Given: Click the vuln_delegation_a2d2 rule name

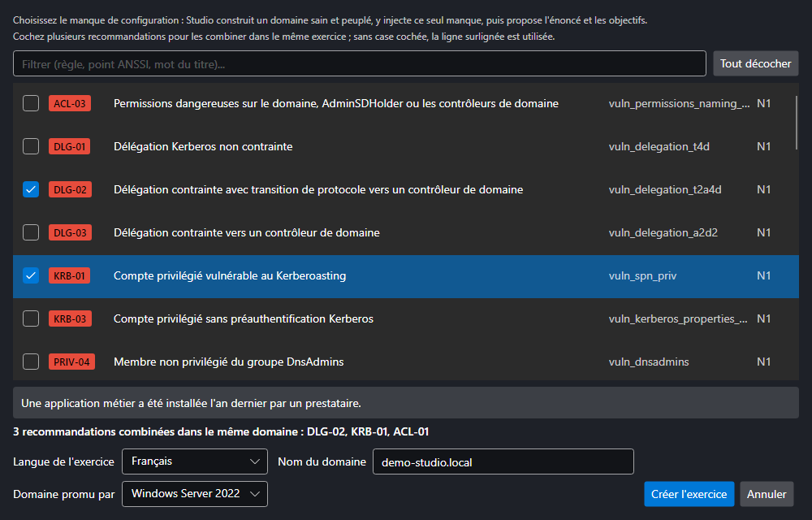Looking at the screenshot, I should 663,232.
